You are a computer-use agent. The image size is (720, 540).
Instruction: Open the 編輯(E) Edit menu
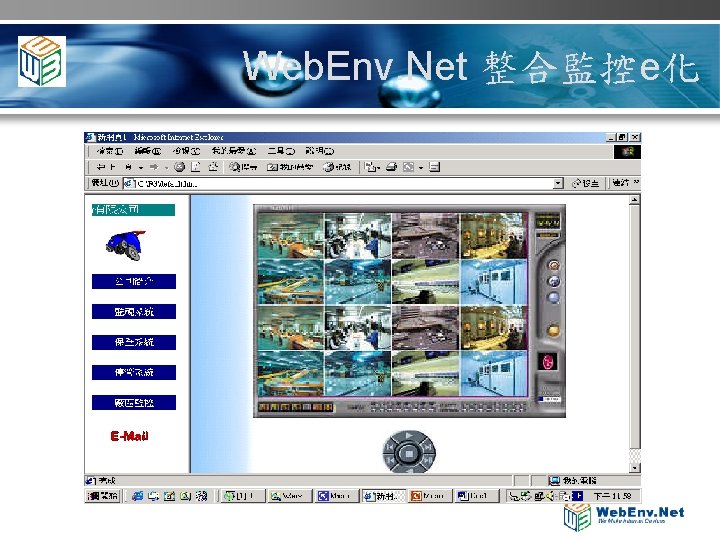(x=147, y=151)
